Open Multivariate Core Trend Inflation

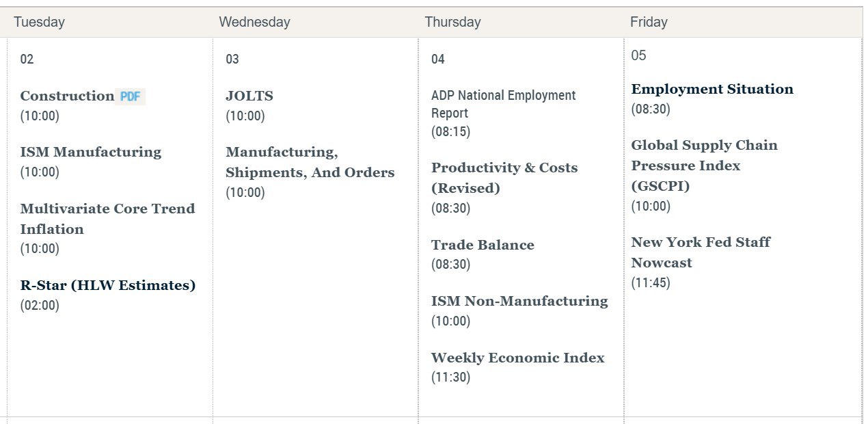(107, 219)
